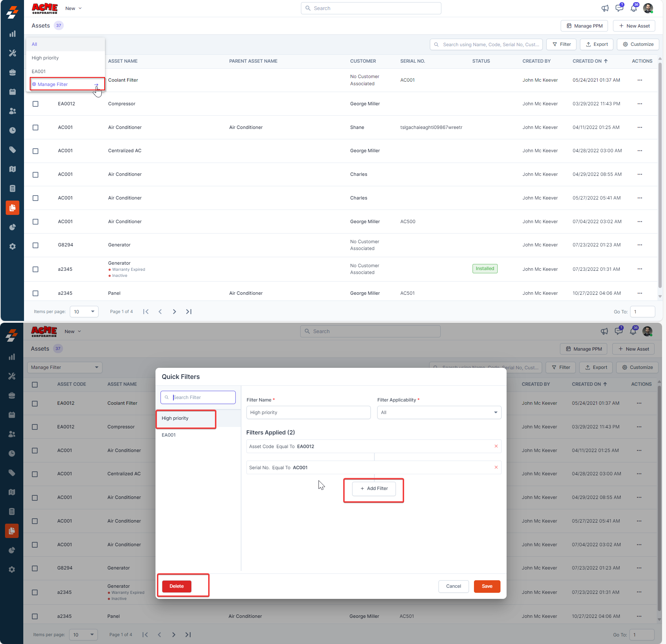Select the people icon in upper screenshot sidebar
The image size is (666, 644).
coord(13,111)
